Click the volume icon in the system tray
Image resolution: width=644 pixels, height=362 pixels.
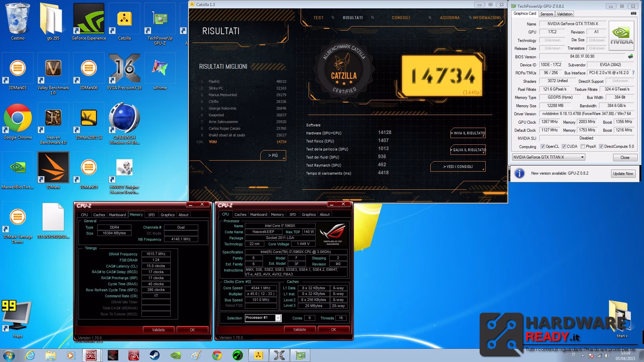pyautogui.click(x=607, y=356)
